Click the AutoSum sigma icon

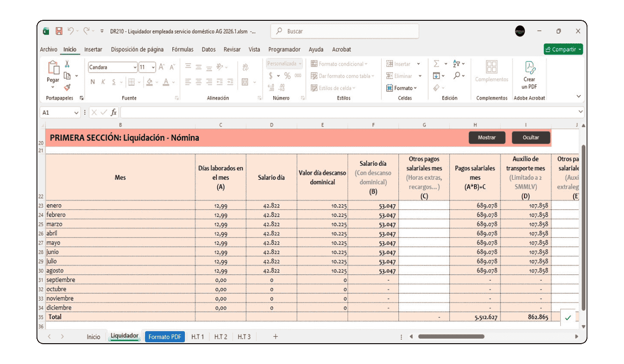(436, 64)
